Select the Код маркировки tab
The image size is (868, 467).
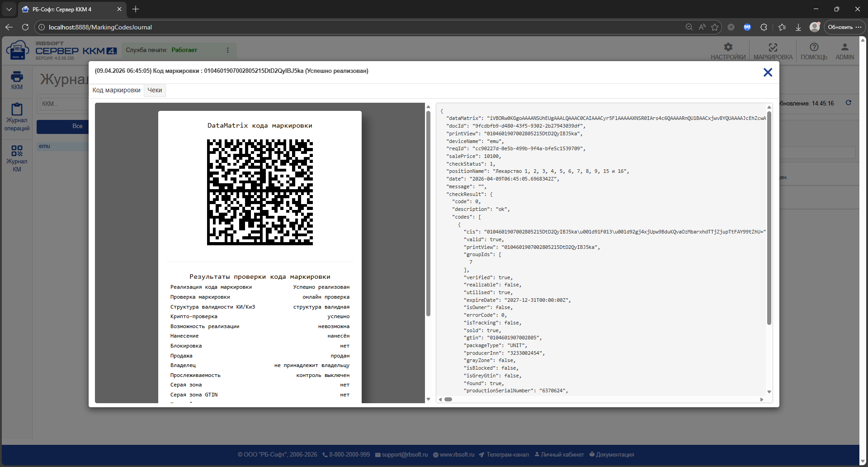point(117,91)
